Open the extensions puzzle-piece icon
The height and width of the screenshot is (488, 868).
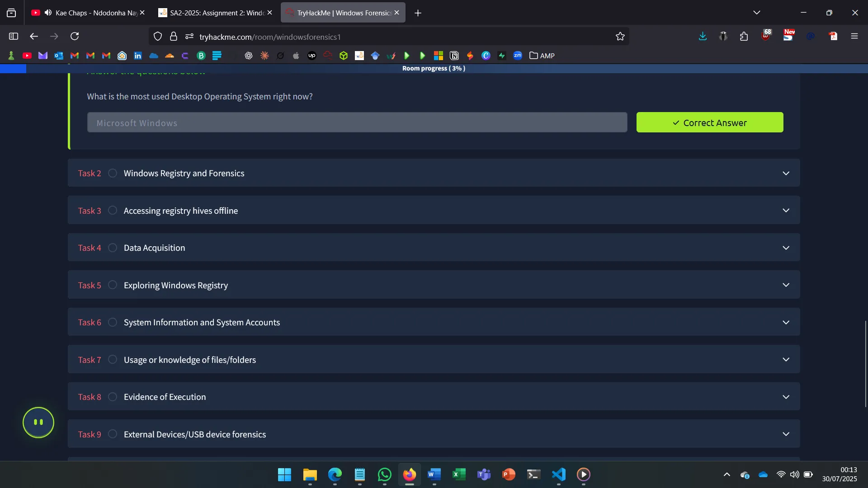[744, 36]
